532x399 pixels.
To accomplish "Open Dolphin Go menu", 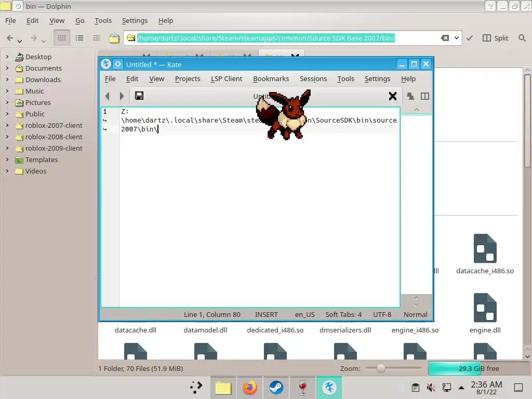I will [79, 21].
